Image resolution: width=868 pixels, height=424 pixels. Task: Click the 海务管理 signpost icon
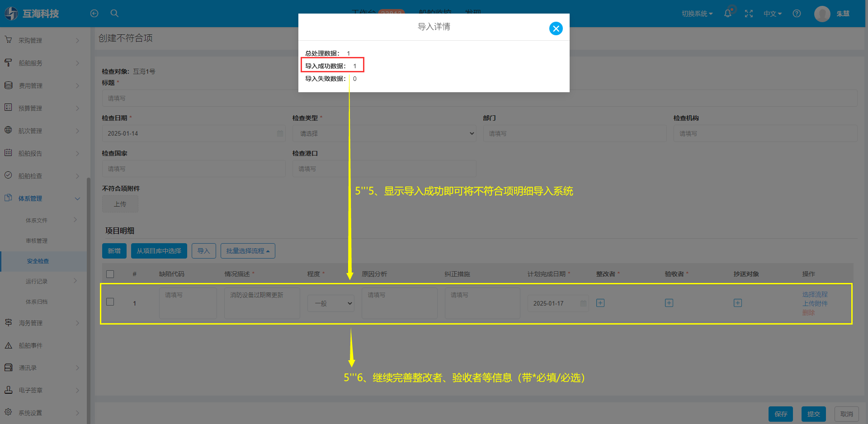(8, 322)
